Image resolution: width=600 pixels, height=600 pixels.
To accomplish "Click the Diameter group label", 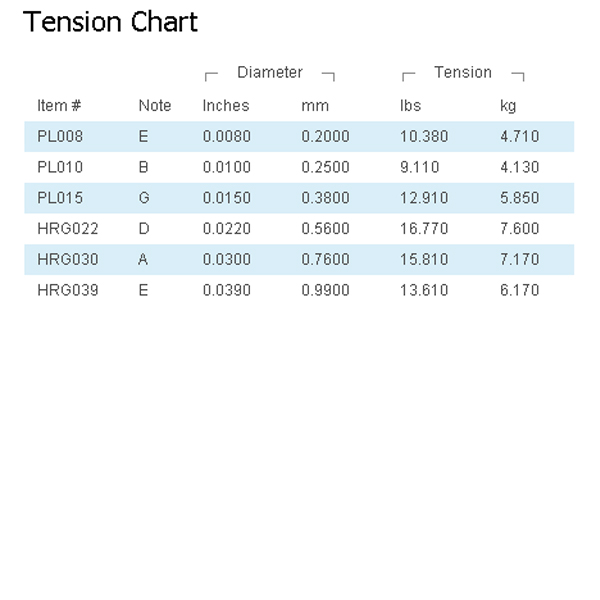I will [270, 72].
